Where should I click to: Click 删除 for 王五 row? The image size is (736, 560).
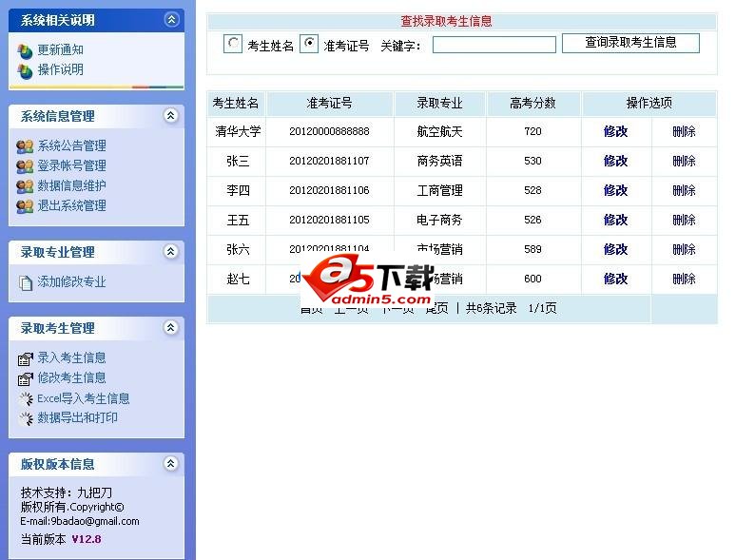[x=685, y=221]
